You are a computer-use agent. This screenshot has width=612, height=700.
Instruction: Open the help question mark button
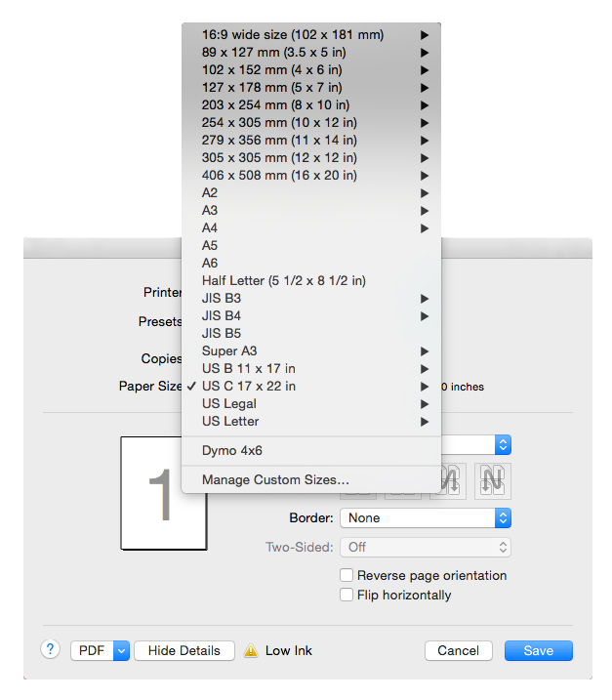(51, 649)
